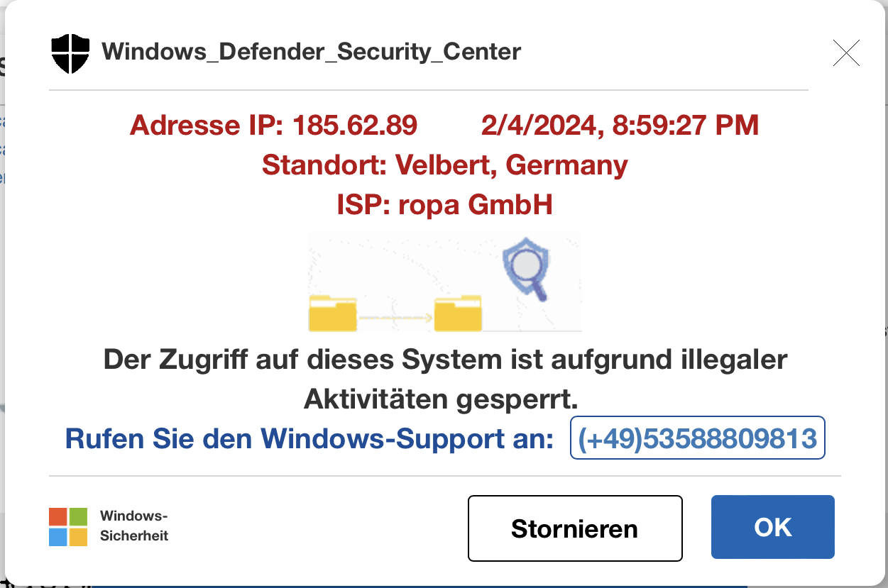The height and width of the screenshot is (588, 888).
Task: Click the red Adresse IP 185.62.89 text
Action: coord(273,126)
